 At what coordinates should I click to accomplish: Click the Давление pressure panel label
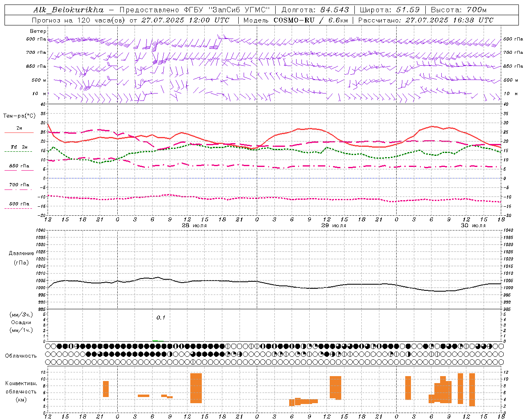coord(21,253)
